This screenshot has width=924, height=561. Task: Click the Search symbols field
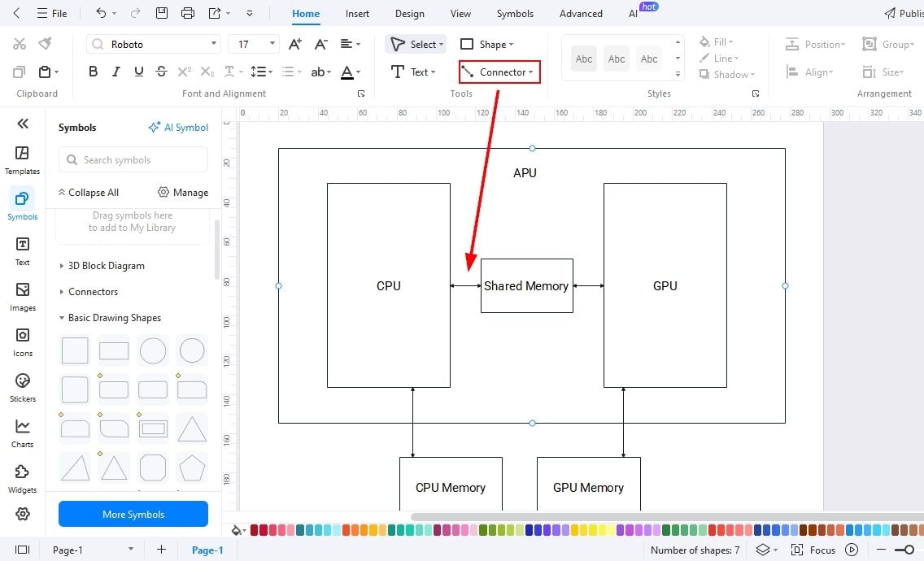pos(133,159)
